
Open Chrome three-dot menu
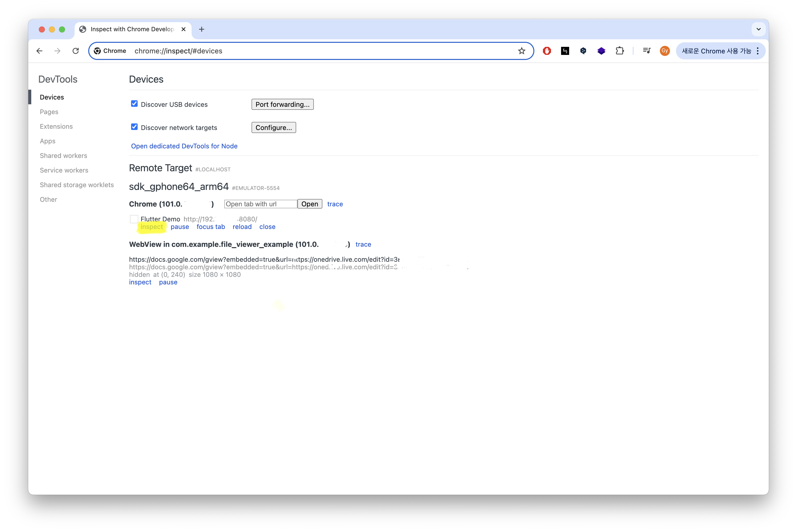pyautogui.click(x=757, y=51)
